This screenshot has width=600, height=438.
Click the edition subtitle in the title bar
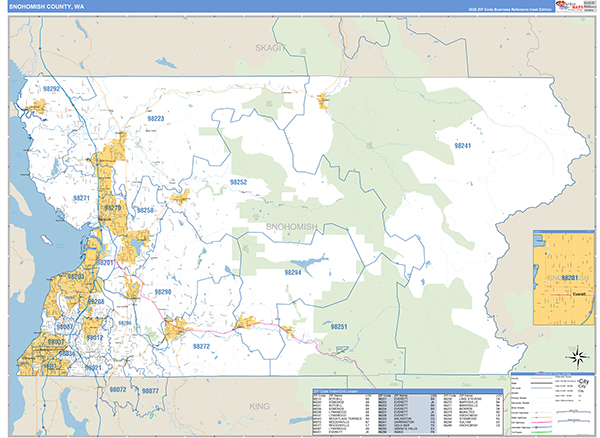510,9
